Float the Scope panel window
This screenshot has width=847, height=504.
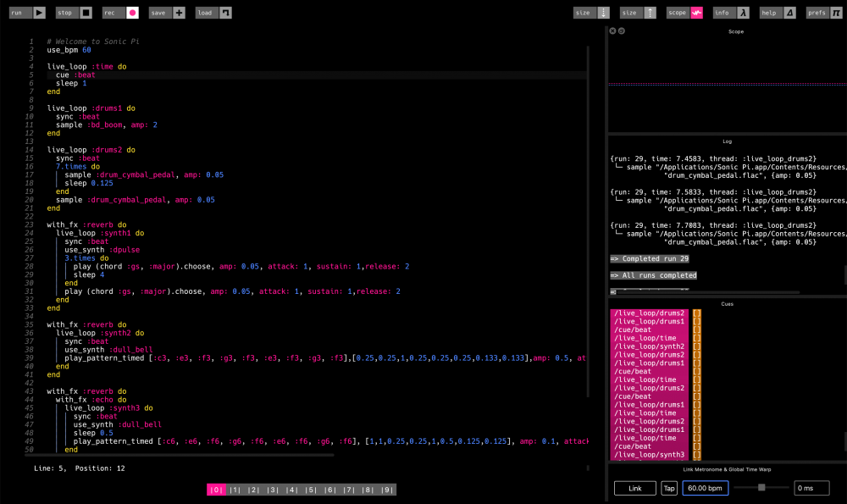(621, 31)
